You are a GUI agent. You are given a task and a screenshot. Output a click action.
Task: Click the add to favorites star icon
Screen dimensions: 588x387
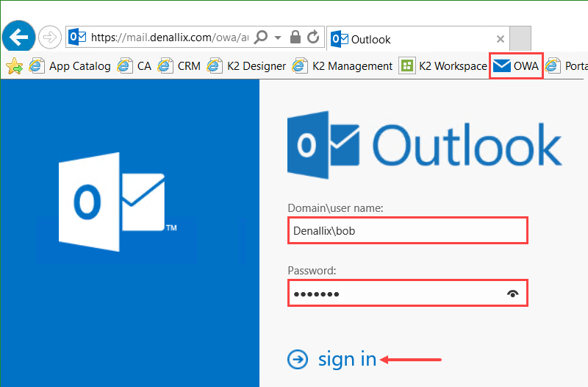(x=14, y=66)
